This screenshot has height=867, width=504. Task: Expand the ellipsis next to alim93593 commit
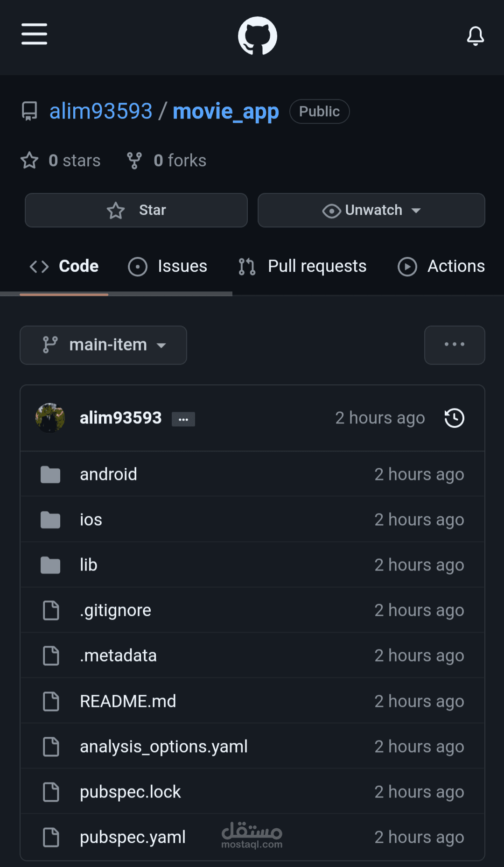183,419
